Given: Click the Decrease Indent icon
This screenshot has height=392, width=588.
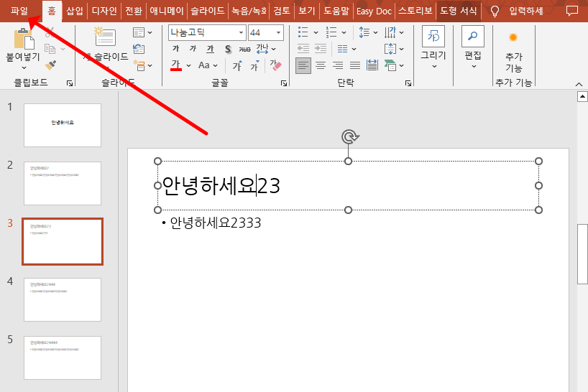Looking at the screenshot, I should click(x=303, y=49).
